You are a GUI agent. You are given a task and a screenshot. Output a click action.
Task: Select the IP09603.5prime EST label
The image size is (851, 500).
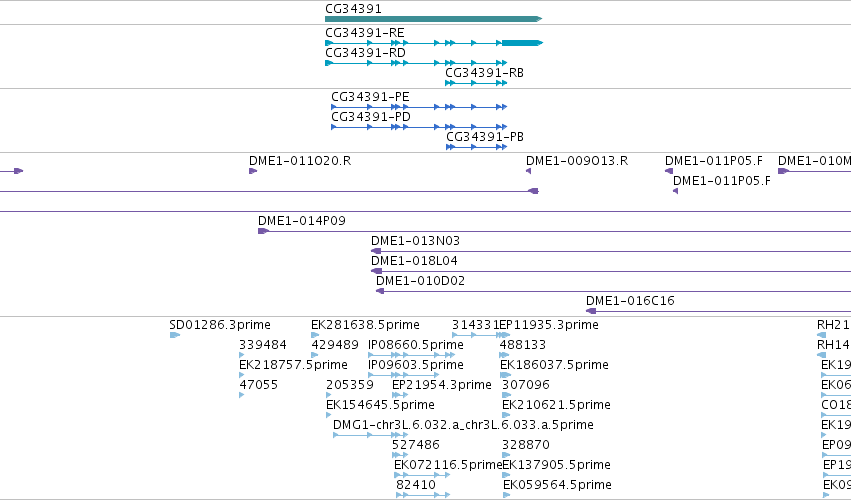[416, 365]
